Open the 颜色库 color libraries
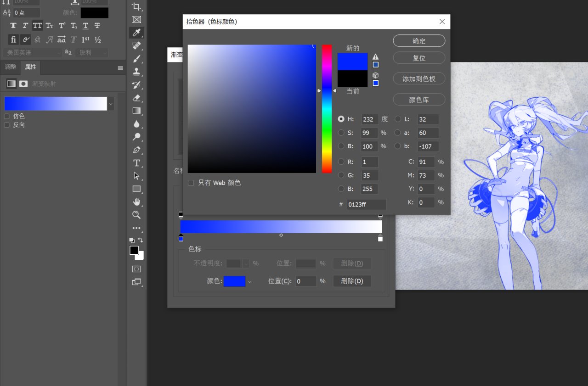This screenshot has width=588, height=386. click(x=419, y=99)
